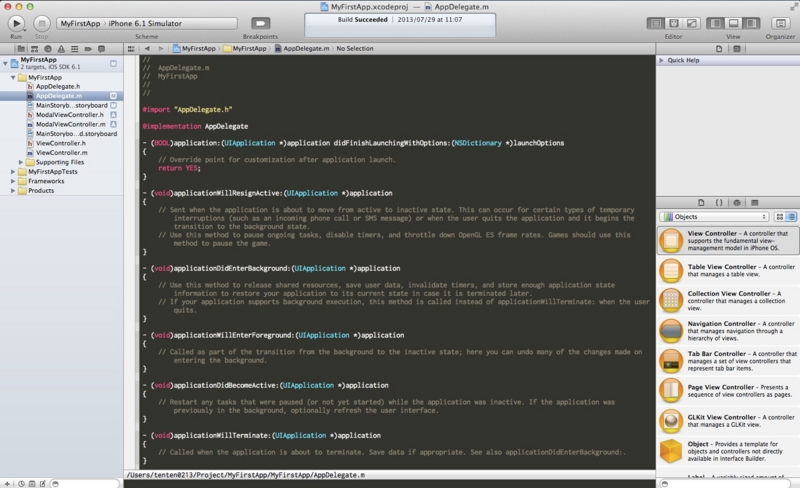Viewport: 800px width, 488px height.
Task: Show the Breakpoint navigator
Action: (x=88, y=48)
